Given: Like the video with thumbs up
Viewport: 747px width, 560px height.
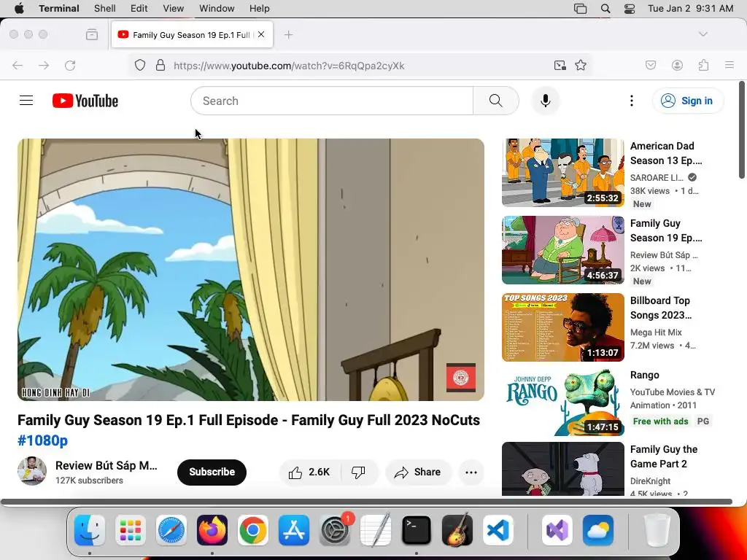Looking at the screenshot, I should tap(309, 472).
